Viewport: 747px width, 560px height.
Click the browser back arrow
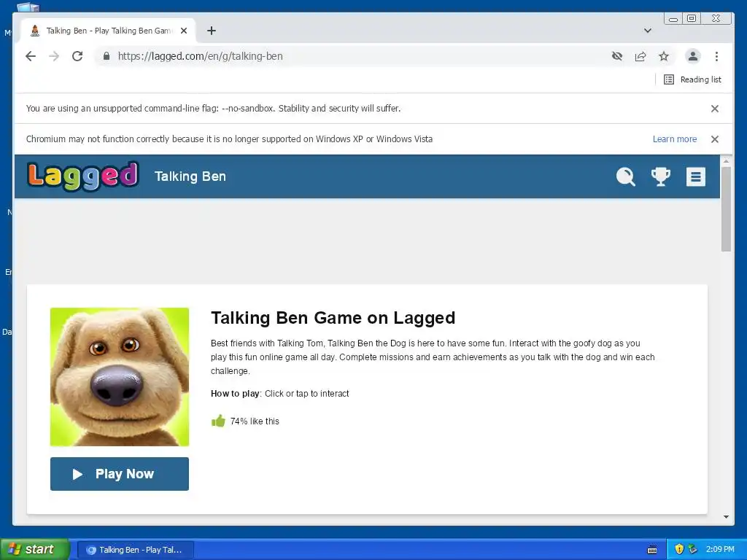31,56
